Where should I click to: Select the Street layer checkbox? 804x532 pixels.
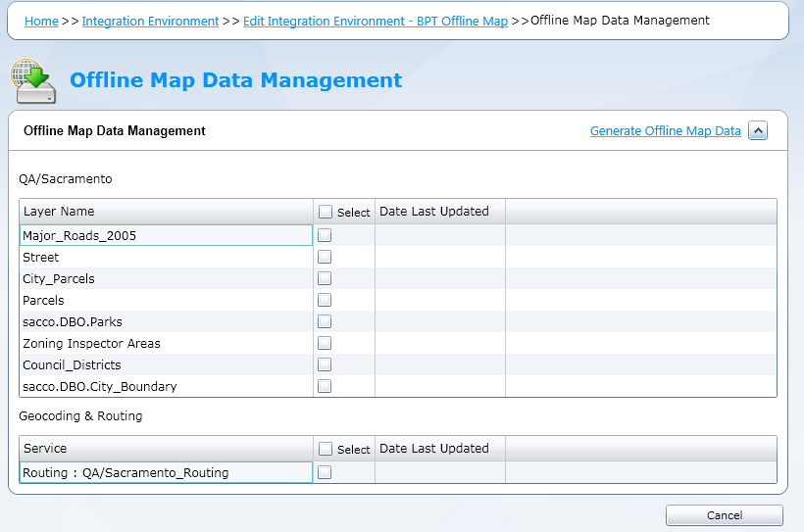(325, 257)
